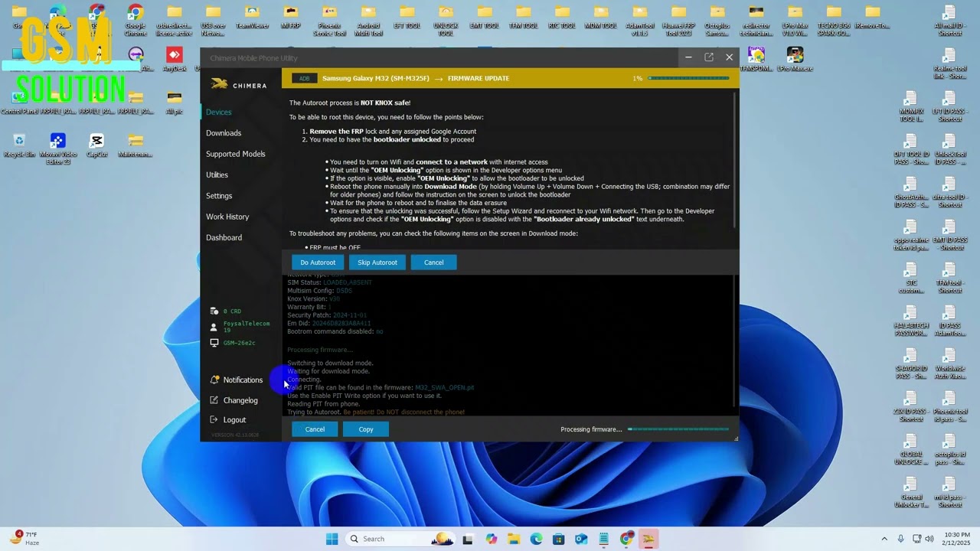Switch to Chrome on taskbar

point(626,539)
